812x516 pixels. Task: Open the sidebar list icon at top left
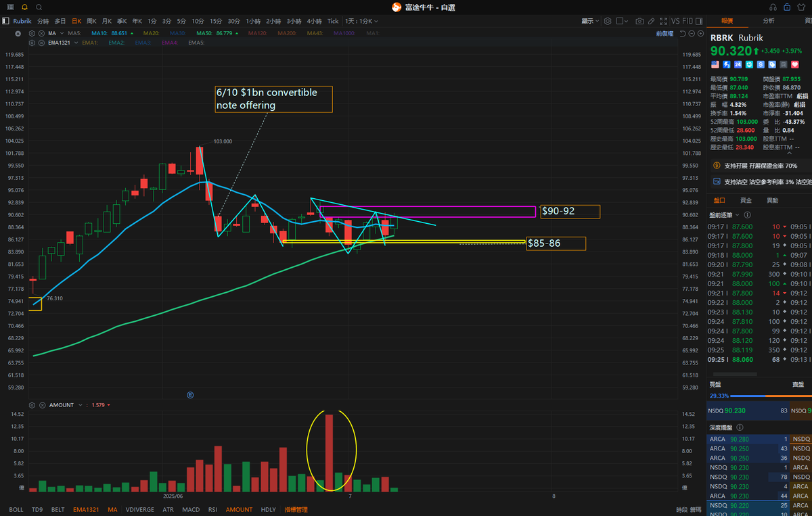coord(11,7)
